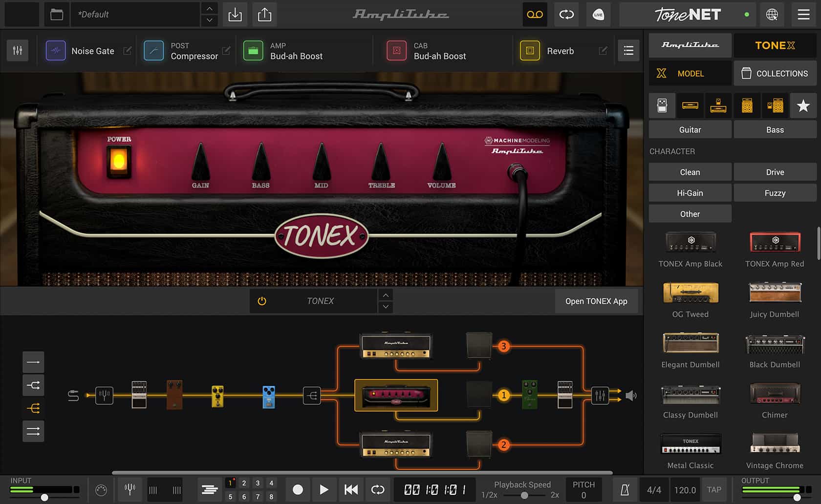Switch to the COLLECTIONS tab
This screenshot has height=504, width=821.
click(x=775, y=73)
